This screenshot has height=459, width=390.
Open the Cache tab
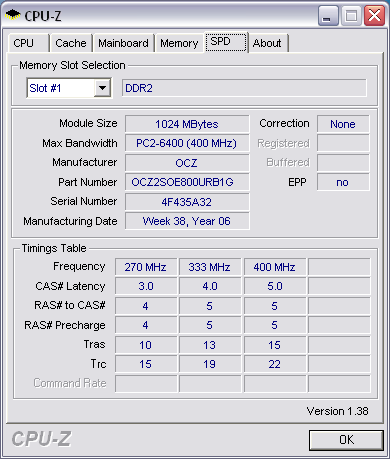pos(71,43)
